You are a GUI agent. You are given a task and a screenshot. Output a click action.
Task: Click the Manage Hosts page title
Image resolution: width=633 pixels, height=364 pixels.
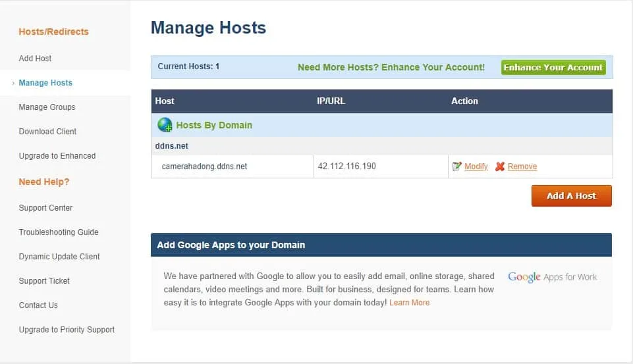(208, 28)
